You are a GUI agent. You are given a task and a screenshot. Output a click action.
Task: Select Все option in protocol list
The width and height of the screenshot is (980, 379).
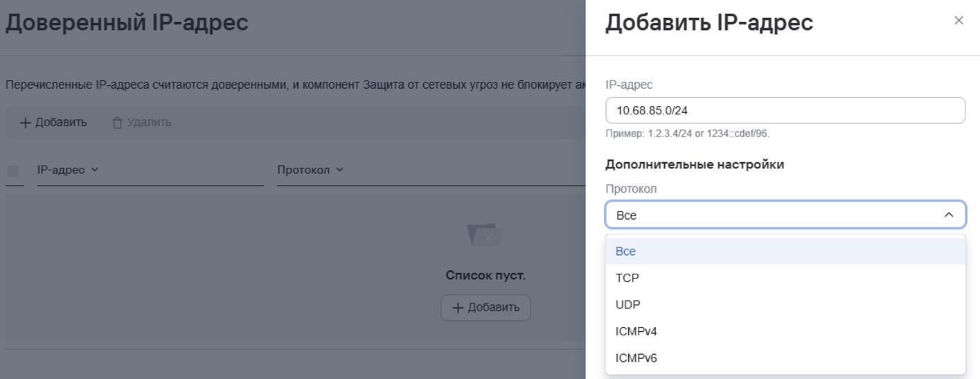(785, 252)
